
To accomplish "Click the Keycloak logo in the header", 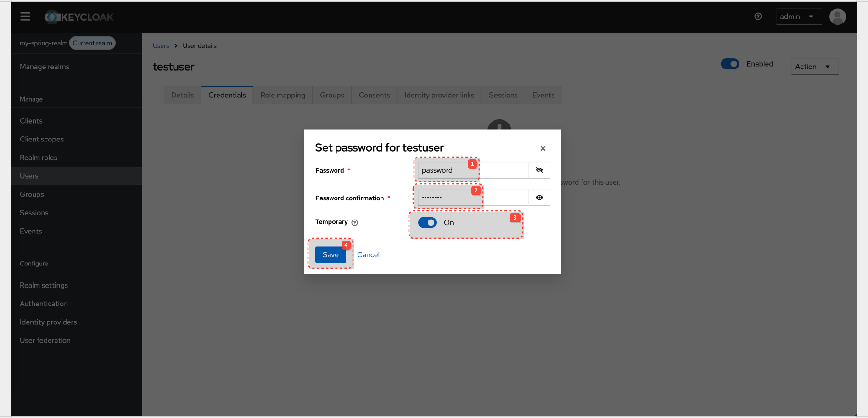I will (78, 17).
